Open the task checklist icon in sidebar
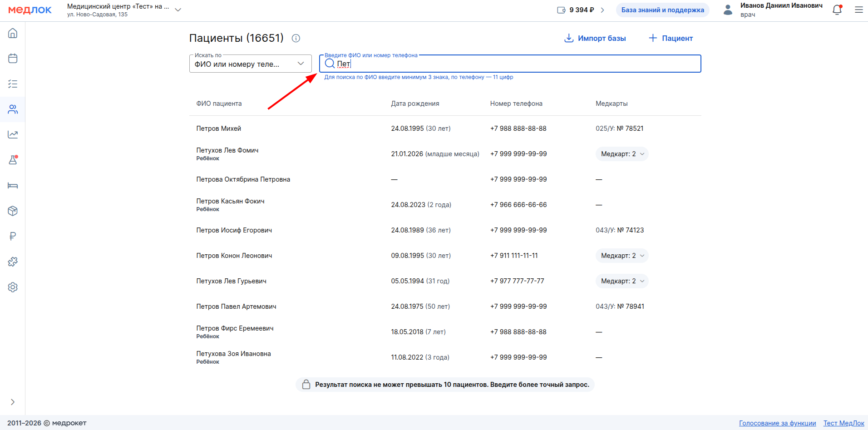This screenshot has height=430, width=868. point(13,84)
